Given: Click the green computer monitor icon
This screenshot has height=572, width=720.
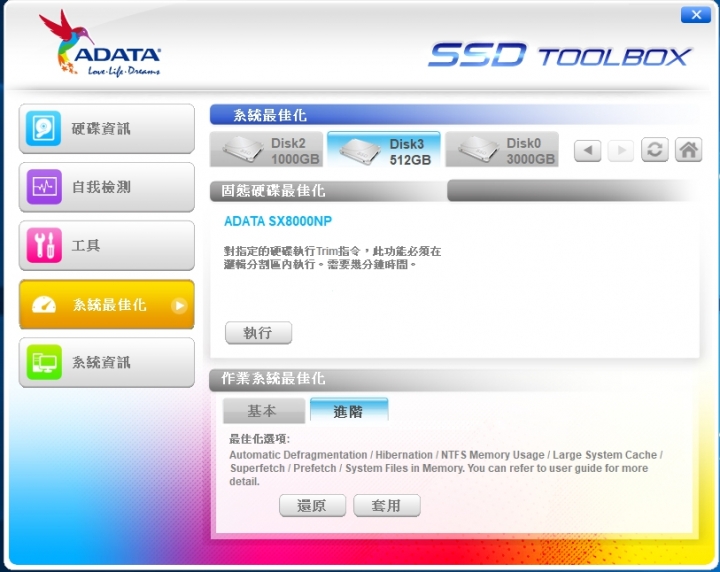Looking at the screenshot, I should click(x=44, y=362).
